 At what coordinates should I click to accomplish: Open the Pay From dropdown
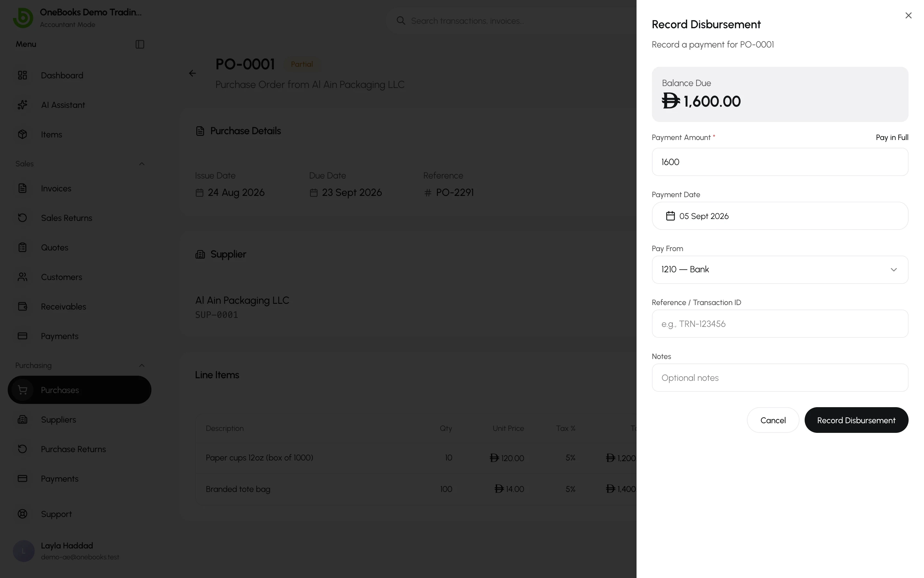780,269
